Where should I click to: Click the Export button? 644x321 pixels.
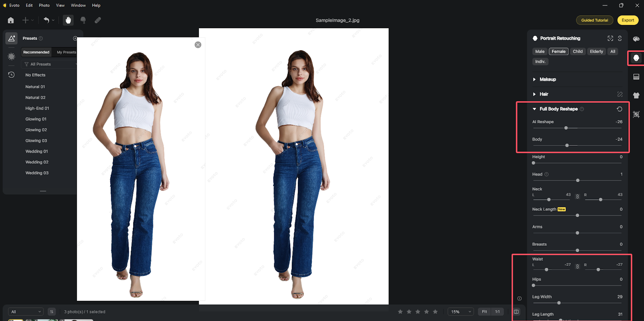pyautogui.click(x=627, y=20)
